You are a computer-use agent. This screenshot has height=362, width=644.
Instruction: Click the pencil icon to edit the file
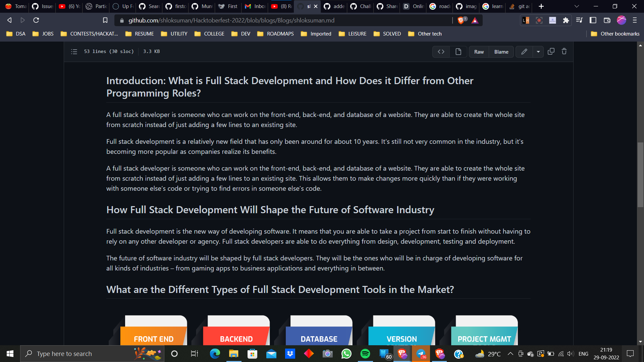point(524,52)
